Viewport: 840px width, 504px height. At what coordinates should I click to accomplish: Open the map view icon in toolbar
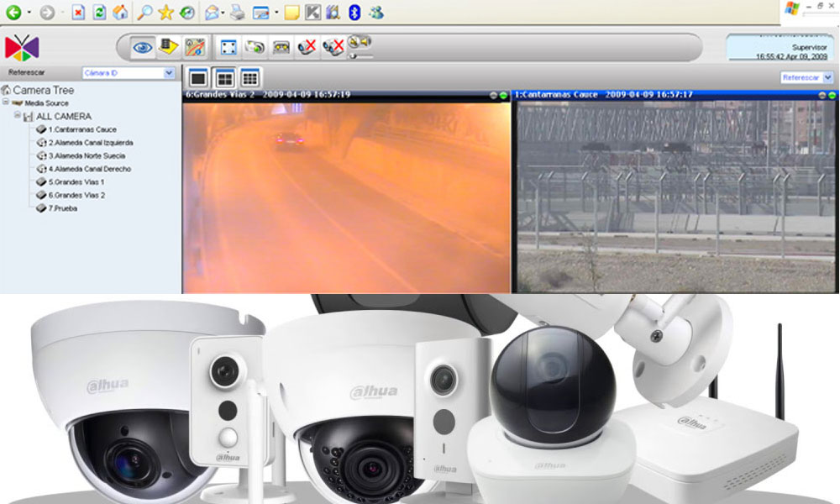(x=194, y=47)
